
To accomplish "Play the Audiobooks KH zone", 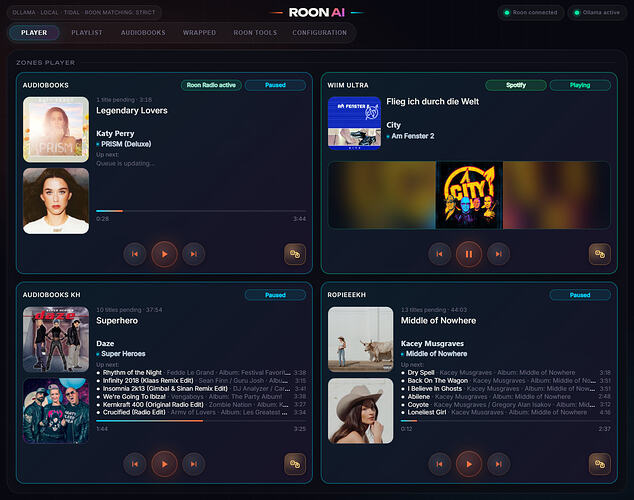I will pos(164,464).
